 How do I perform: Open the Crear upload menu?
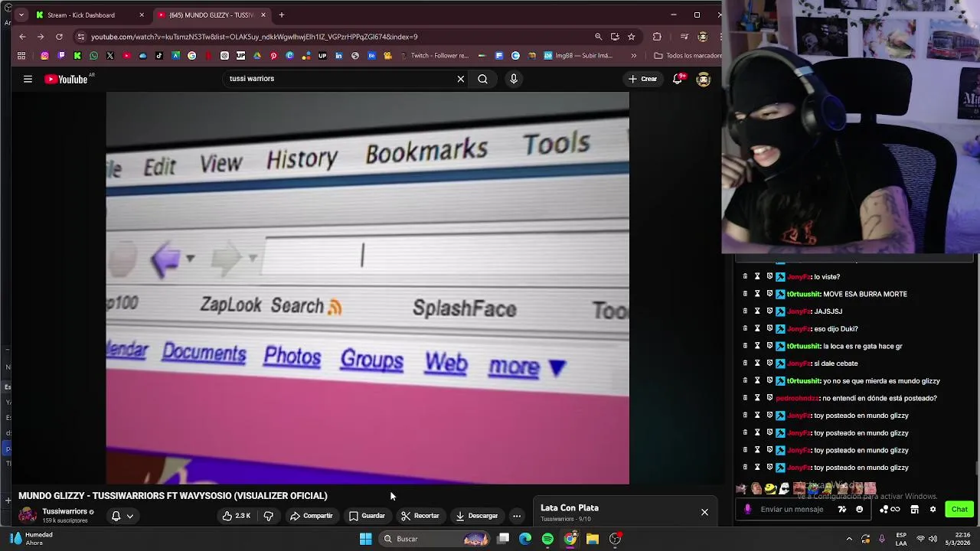pos(642,79)
